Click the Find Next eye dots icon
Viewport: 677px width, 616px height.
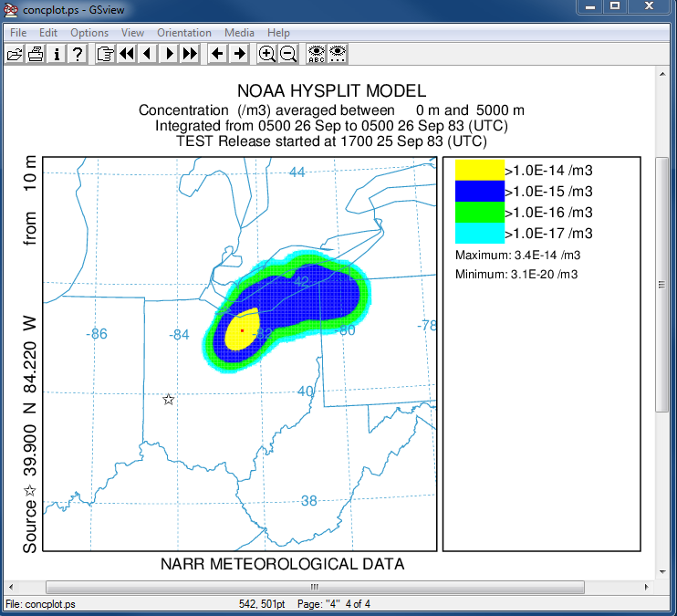tap(337, 54)
